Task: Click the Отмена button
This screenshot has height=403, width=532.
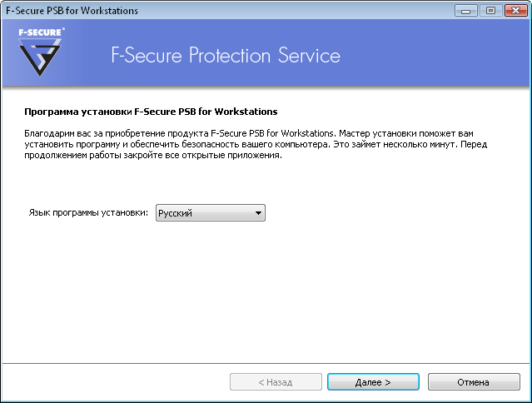Action: click(x=472, y=382)
